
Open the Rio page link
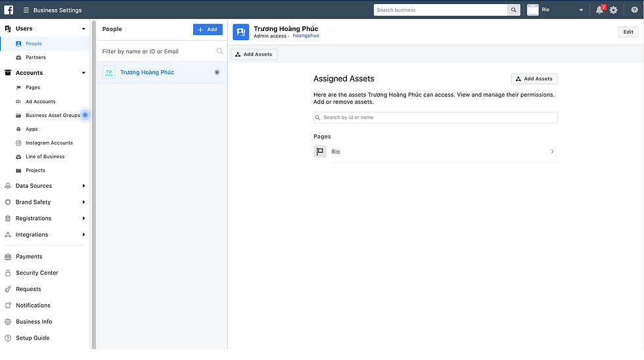coord(336,152)
